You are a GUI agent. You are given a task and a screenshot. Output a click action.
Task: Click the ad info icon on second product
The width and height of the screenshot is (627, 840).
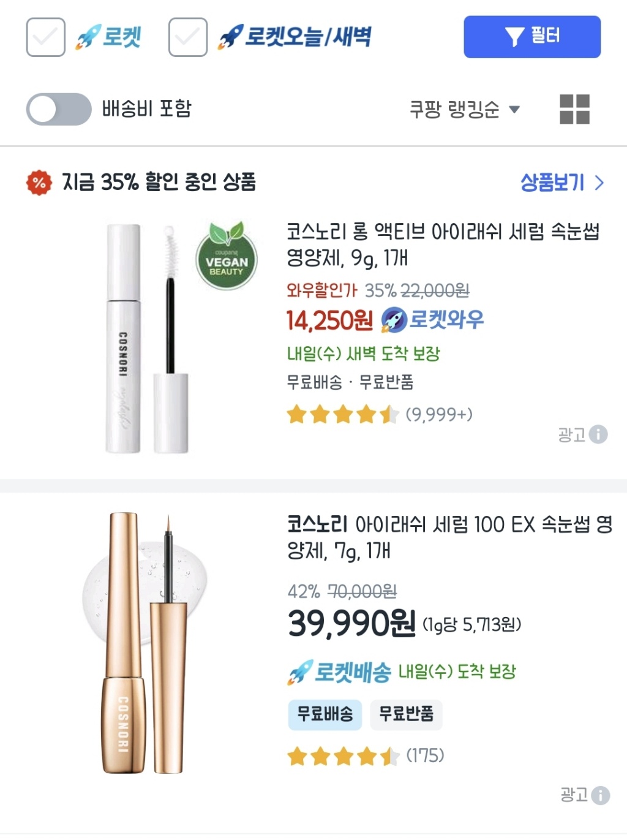click(x=601, y=795)
